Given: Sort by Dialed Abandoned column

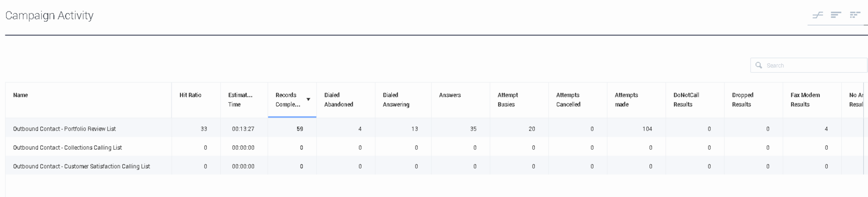Looking at the screenshot, I should (339, 100).
